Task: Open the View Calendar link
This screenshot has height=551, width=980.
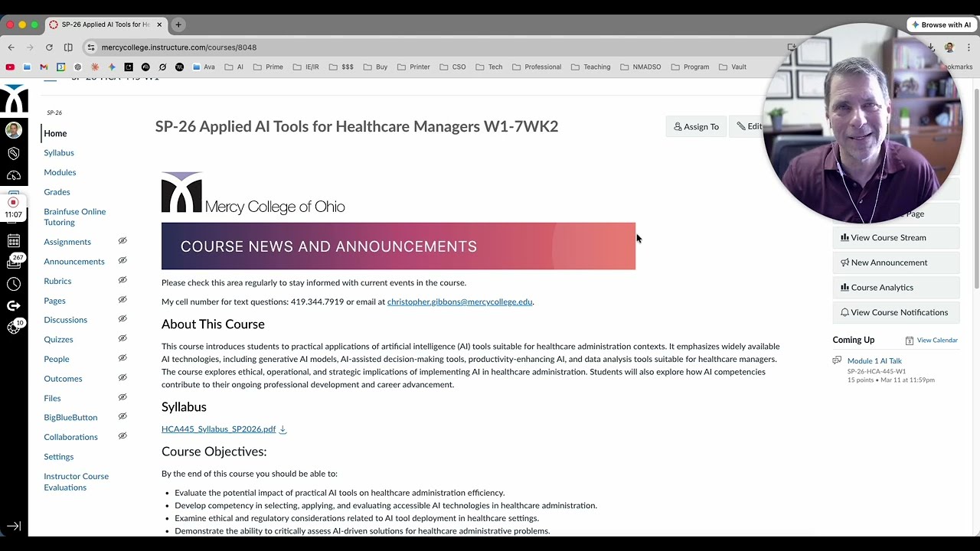Action: (937, 341)
